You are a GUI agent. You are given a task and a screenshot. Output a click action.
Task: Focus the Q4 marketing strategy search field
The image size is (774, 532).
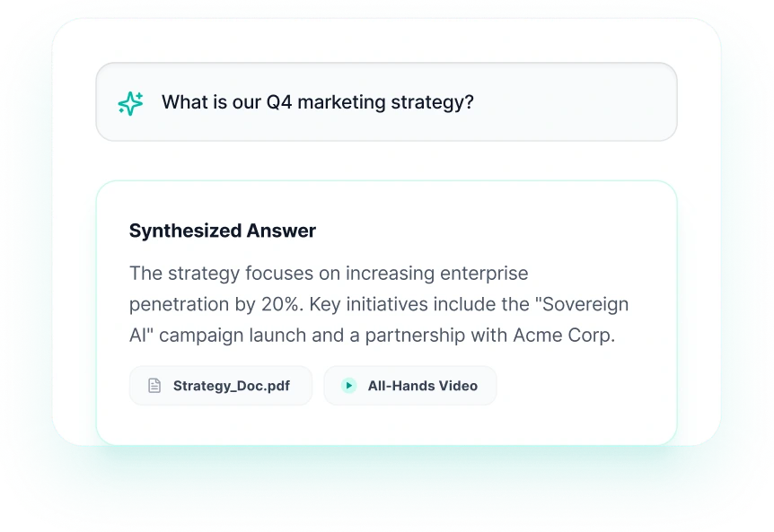[x=386, y=102]
